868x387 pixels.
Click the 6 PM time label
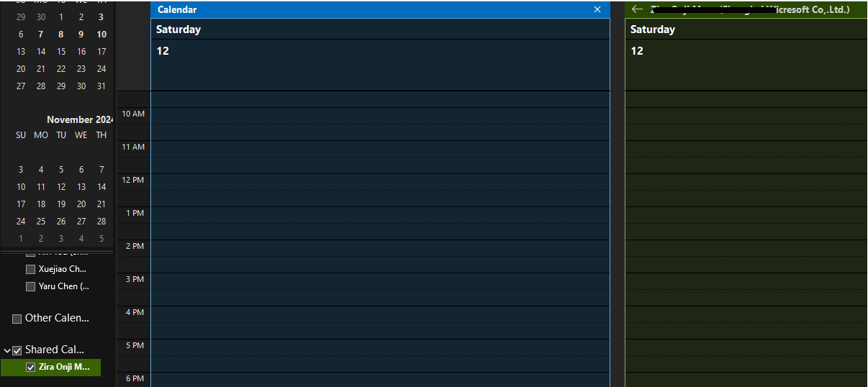[x=135, y=378]
